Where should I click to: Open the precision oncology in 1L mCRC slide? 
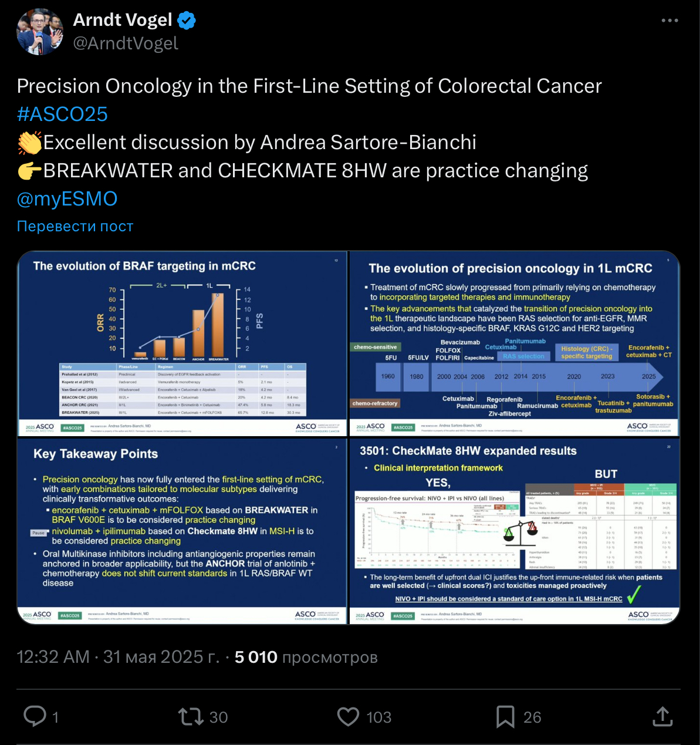tap(515, 343)
